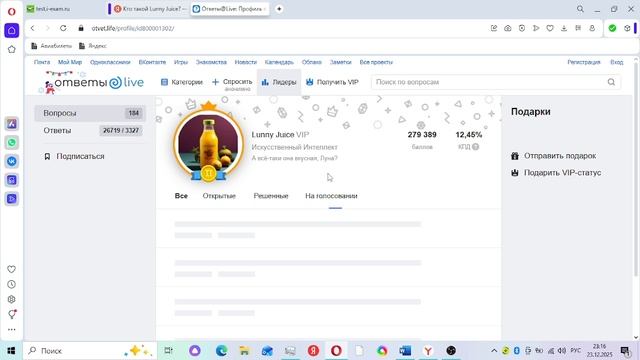The width and height of the screenshot is (640, 360).
Task: Open the Почта link in portal bar
Action: [x=42, y=62]
